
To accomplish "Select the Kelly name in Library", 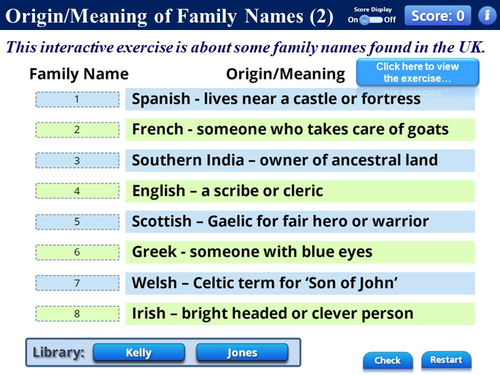I will coord(139,353).
